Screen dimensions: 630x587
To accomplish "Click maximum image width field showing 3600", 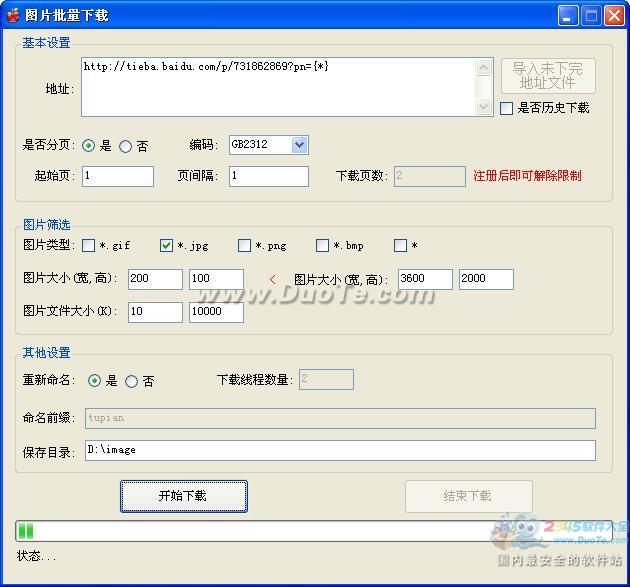I will 425,279.
